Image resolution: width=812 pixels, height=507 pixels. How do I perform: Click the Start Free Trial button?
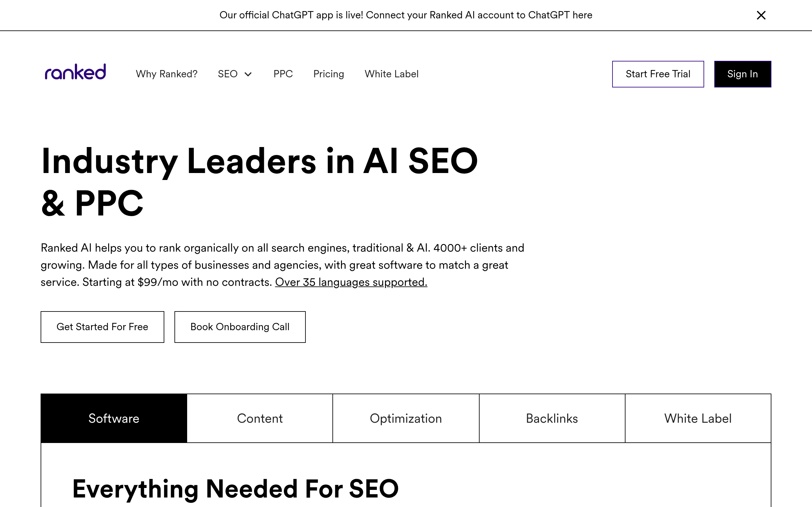pyautogui.click(x=658, y=74)
